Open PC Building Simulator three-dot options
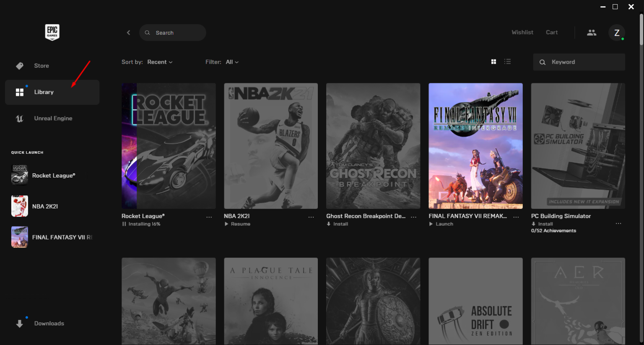The width and height of the screenshot is (644, 345). [618, 224]
